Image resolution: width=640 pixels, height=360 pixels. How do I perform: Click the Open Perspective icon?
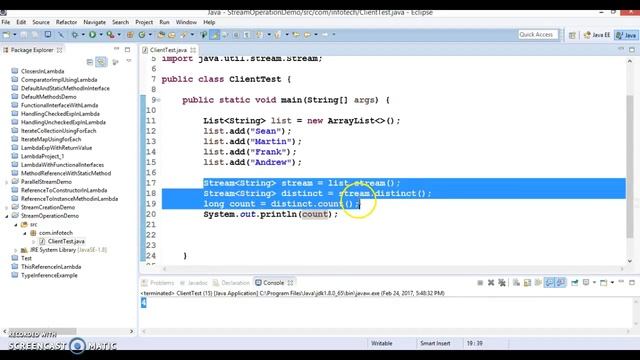(572, 36)
